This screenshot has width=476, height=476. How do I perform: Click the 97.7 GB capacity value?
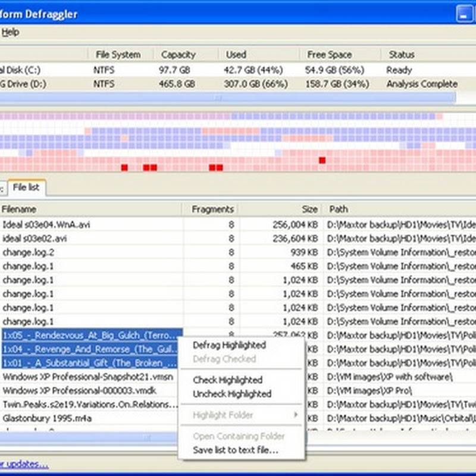tap(174, 70)
